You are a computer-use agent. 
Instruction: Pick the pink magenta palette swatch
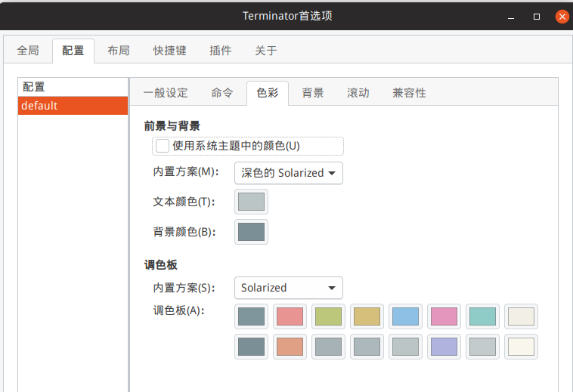[x=444, y=316]
